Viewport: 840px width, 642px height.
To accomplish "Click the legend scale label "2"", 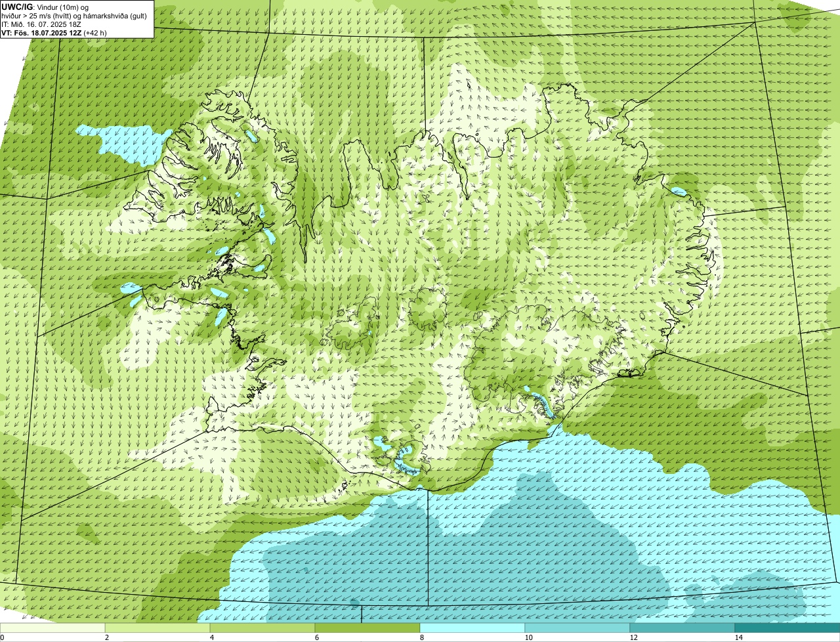I will [x=106, y=637].
